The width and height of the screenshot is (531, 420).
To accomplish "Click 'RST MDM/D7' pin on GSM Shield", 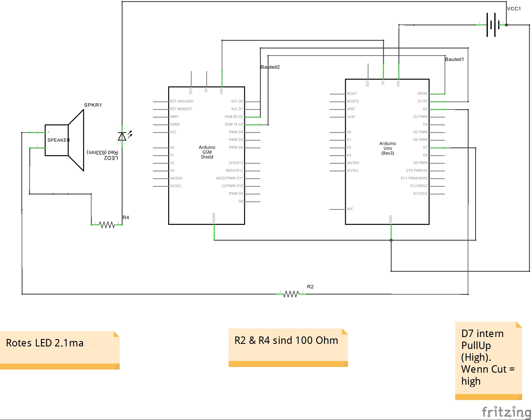I will (181, 109).
